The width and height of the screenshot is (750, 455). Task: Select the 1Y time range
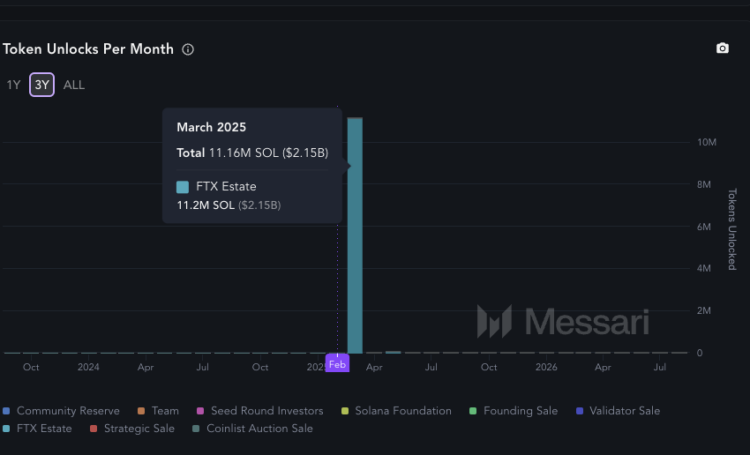point(13,85)
